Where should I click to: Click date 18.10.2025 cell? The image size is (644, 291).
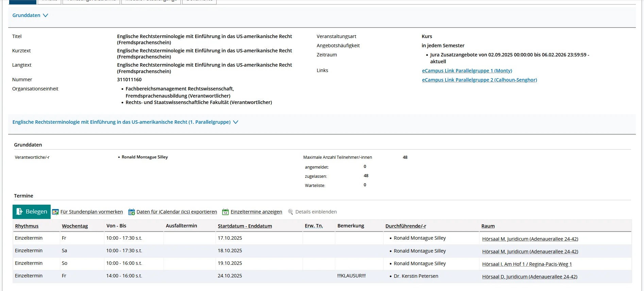(x=230, y=251)
